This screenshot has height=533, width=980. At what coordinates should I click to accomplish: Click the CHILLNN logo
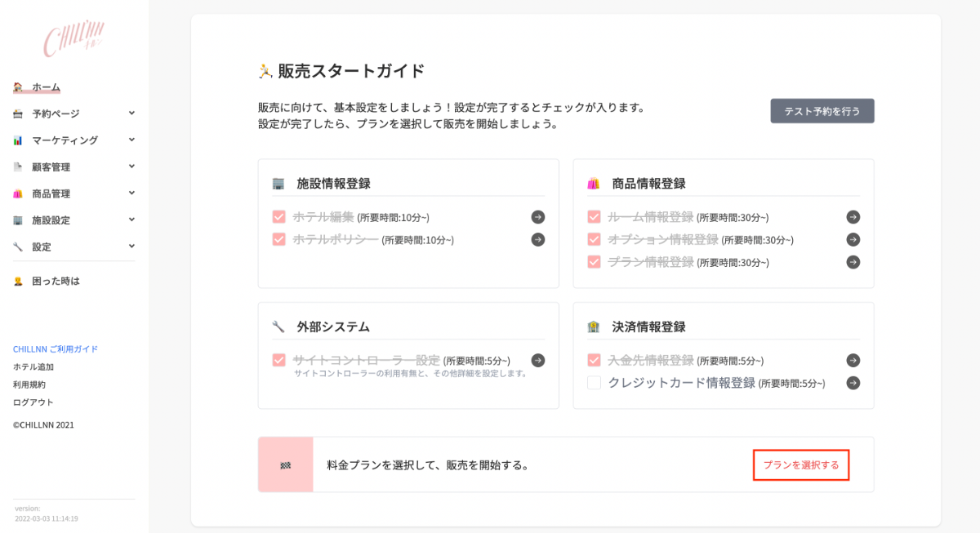[x=73, y=39]
